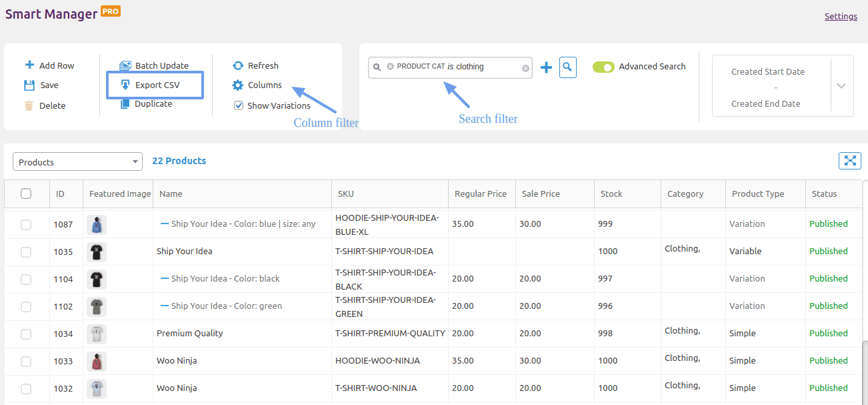Click sale price 30.00 for product 1087
868x405 pixels.
point(531,224)
